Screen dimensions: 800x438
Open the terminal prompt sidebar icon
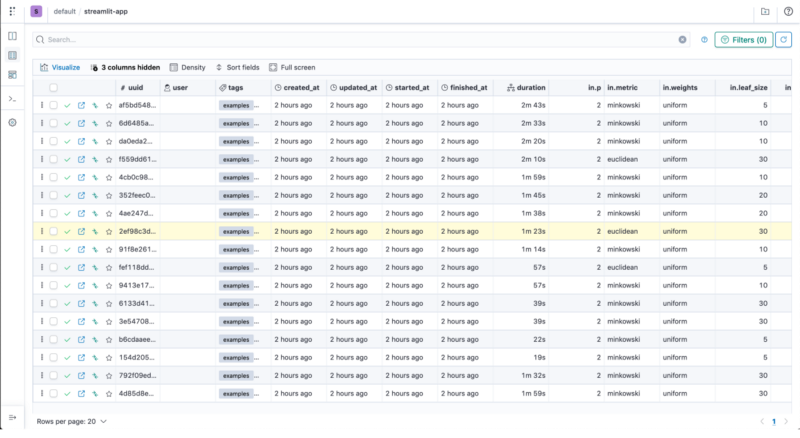(12, 99)
